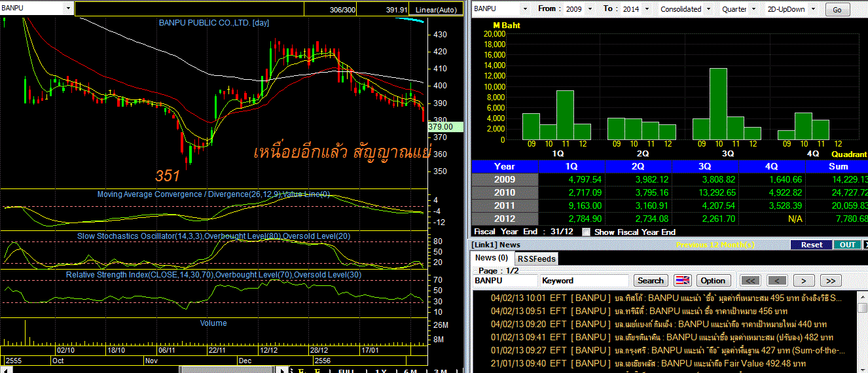Click the 306/300 value in chart header
Image resolution: width=868 pixels, height=373 pixels.
click(344, 10)
